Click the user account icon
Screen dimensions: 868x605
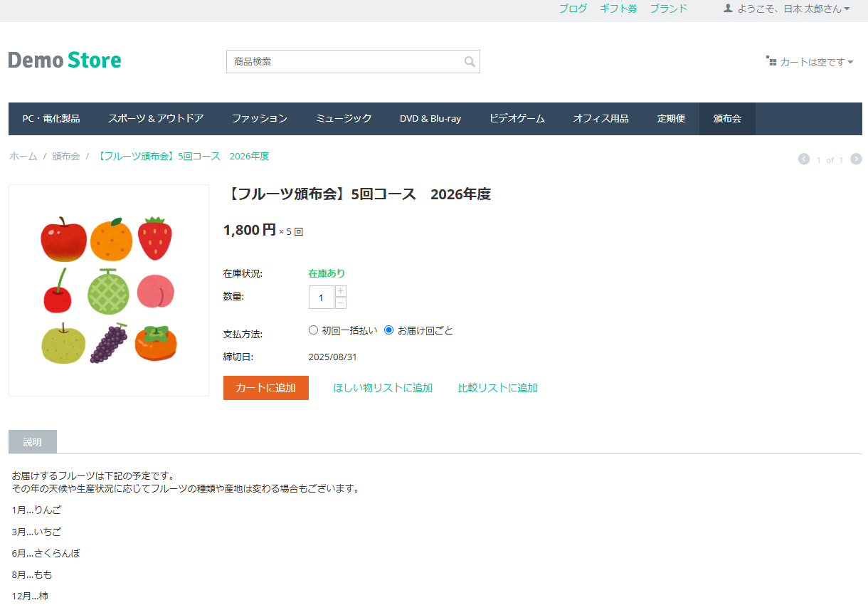(x=728, y=9)
